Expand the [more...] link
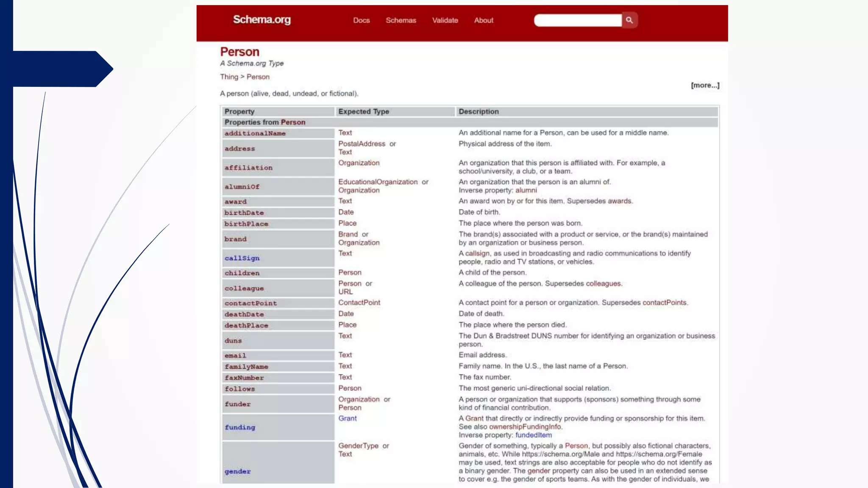 click(x=705, y=85)
